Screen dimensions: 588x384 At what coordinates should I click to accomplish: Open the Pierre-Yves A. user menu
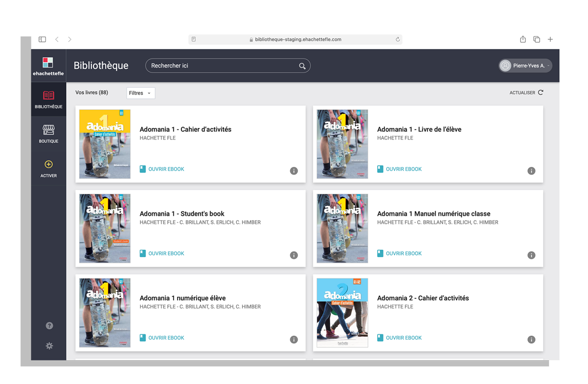click(x=525, y=66)
